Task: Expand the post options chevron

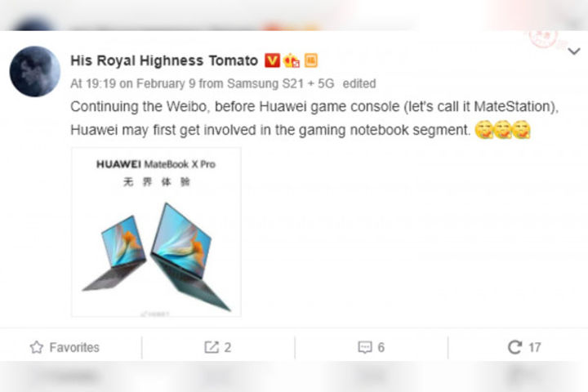Action: (x=574, y=51)
